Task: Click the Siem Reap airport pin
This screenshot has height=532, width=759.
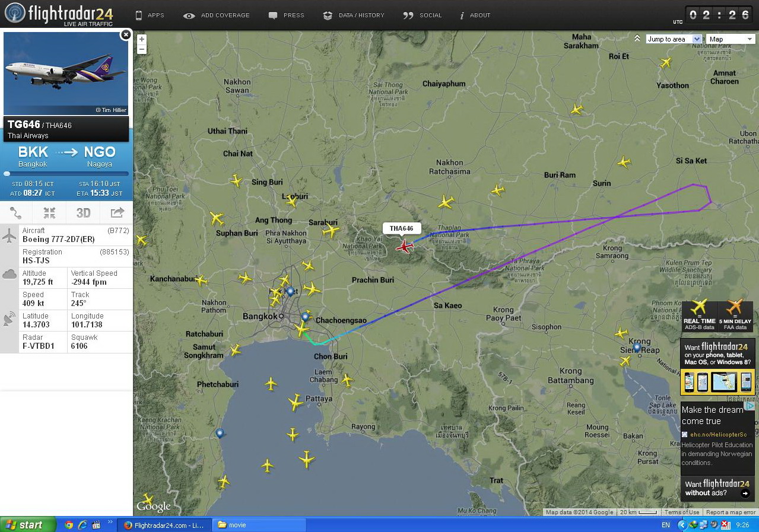Action: [637, 348]
